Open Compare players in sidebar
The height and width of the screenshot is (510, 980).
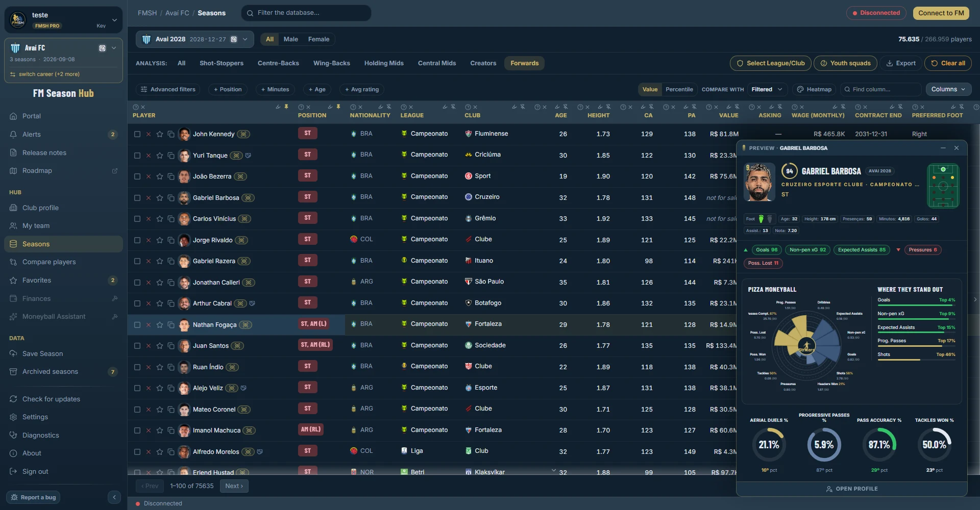(x=63, y=262)
